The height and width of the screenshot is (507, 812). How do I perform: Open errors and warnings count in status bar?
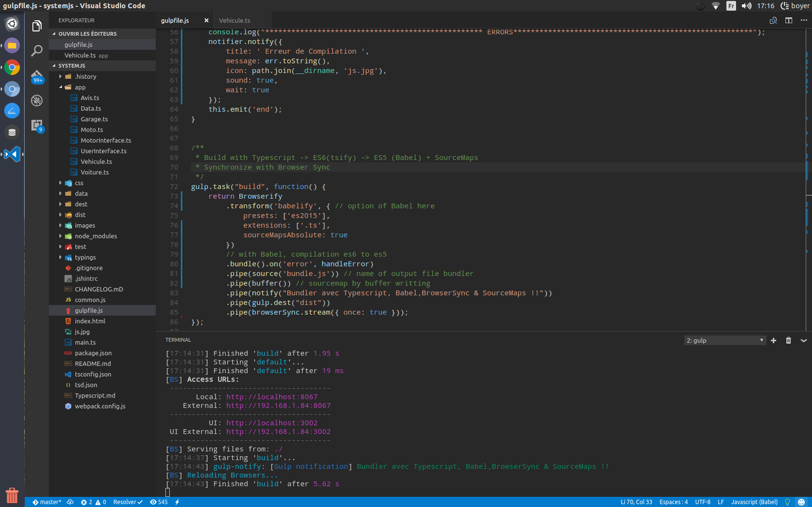(x=93, y=502)
